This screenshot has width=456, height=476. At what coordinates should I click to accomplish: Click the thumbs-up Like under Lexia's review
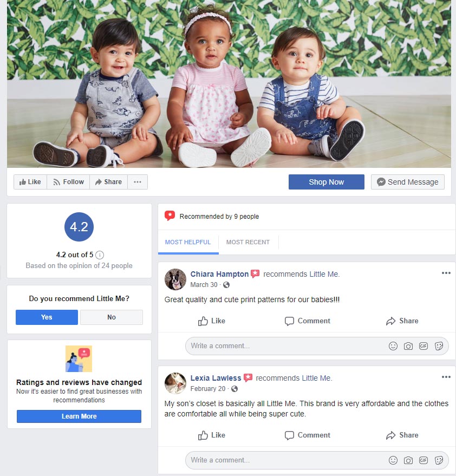pyautogui.click(x=211, y=435)
